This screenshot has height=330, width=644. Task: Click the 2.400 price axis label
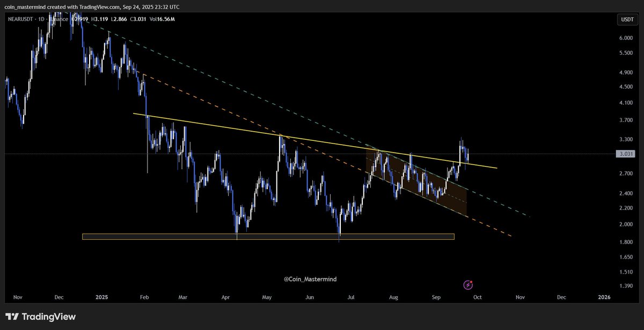626,193
